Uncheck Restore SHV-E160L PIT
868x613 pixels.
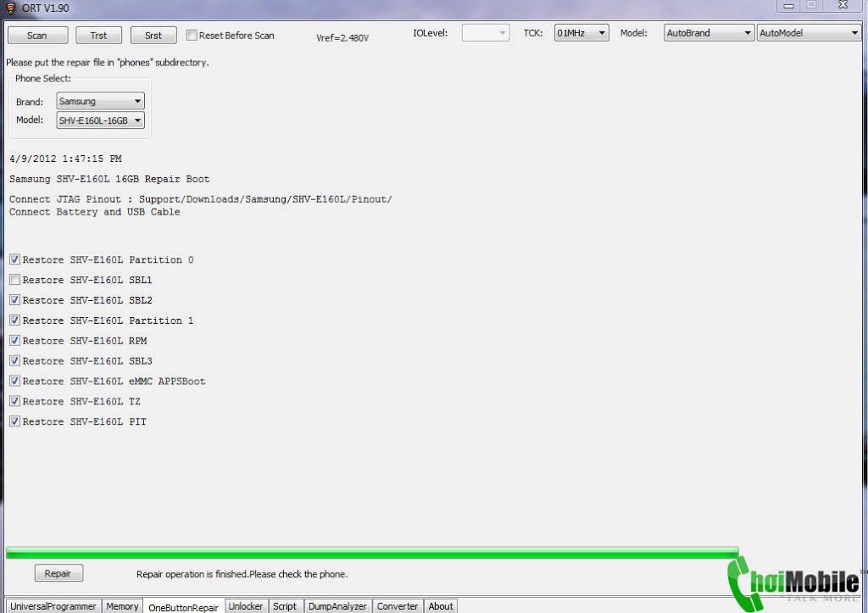[15, 421]
